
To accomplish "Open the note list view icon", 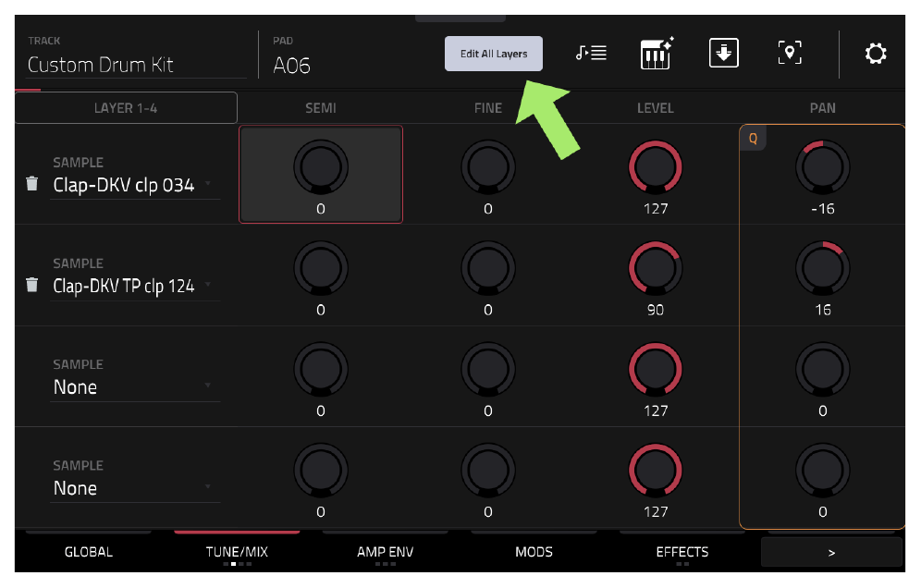I will click(591, 54).
